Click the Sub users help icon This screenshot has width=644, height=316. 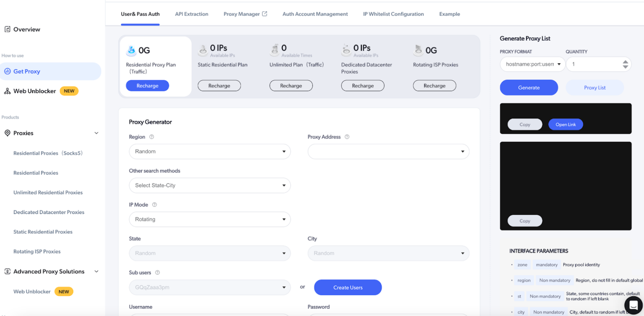(x=157, y=272)
